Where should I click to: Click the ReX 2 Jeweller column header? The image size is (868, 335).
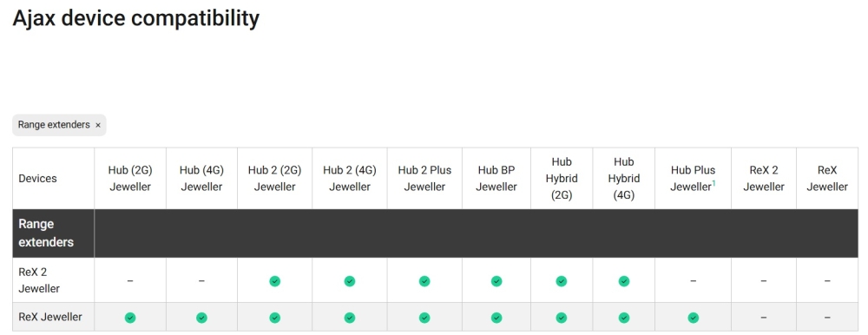pyautogui.click(x=763, y=178)
